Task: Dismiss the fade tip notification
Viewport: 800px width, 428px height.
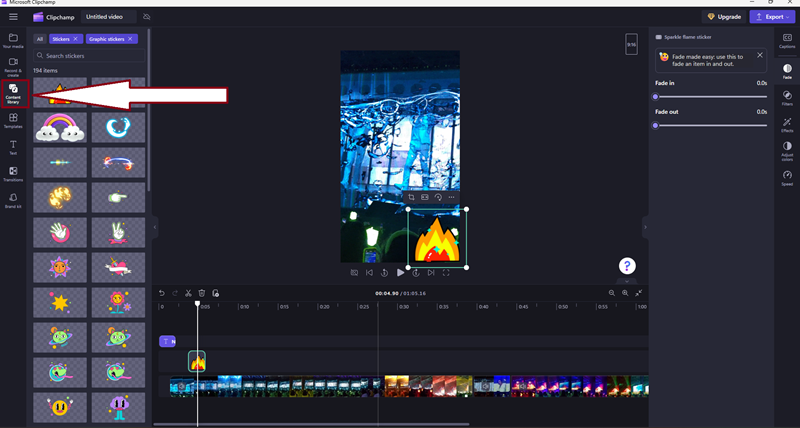Action: (x=760, y=55)
